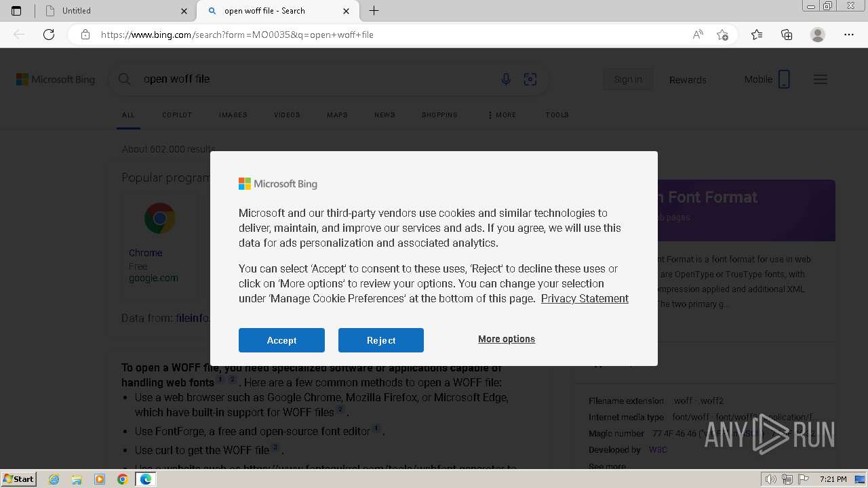Open the tab actions menu icon
Screen dimensions: 868x488
(16, 11)
